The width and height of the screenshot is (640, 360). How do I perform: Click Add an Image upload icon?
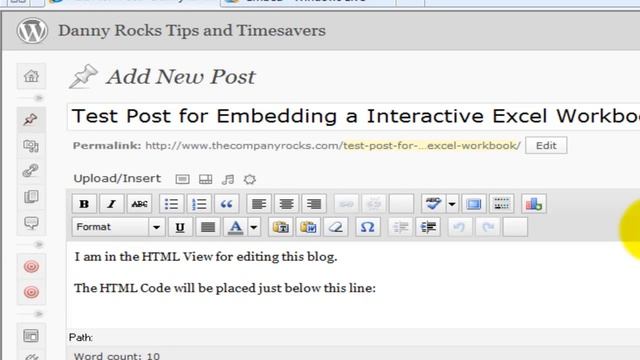pyautogui.click(x=182, y=179)
